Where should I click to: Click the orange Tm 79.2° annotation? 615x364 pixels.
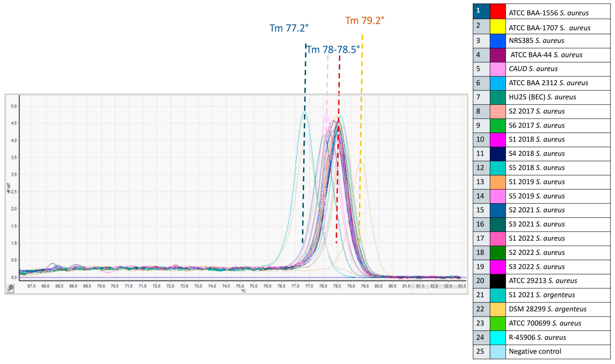[365, 21]
